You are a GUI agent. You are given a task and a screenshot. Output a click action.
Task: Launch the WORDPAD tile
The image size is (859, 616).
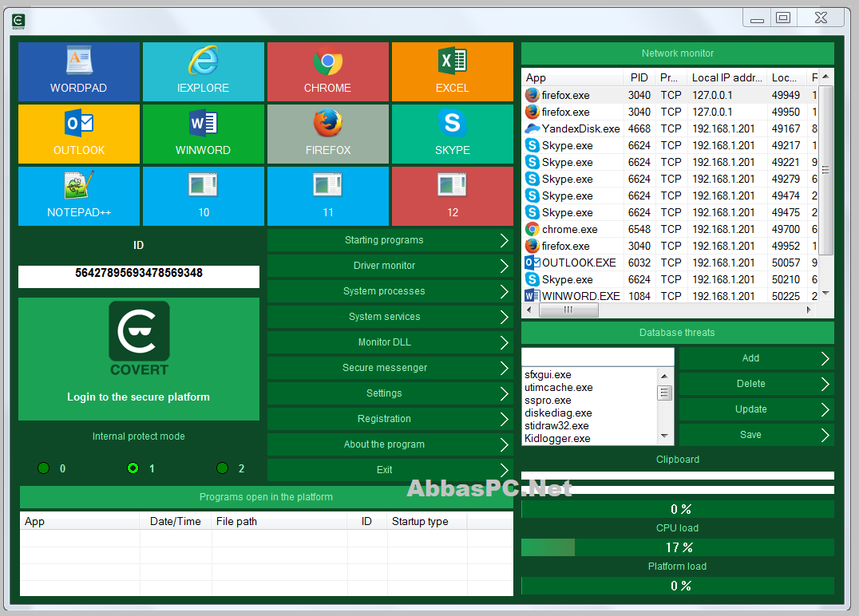[79, 72]
